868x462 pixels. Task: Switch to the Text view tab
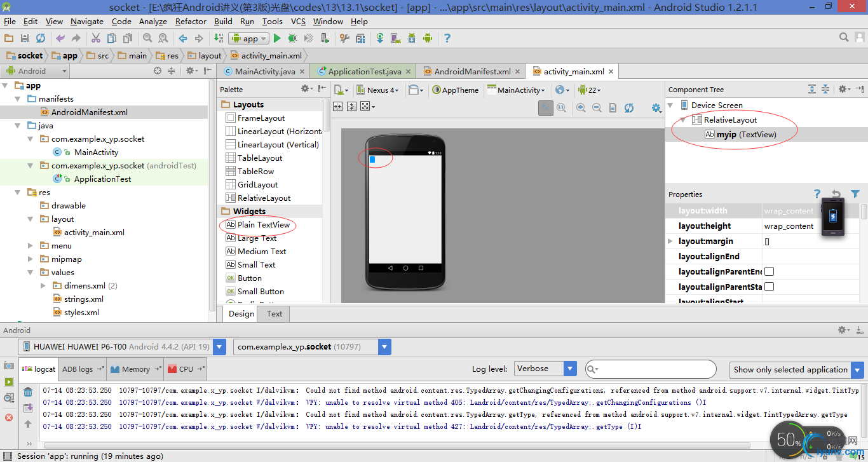pos(275,313)
